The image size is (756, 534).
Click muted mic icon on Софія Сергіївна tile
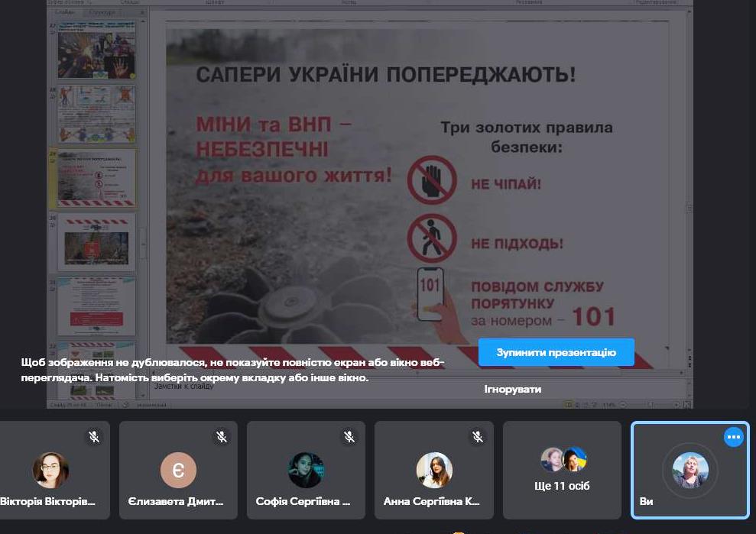point(349,437)
